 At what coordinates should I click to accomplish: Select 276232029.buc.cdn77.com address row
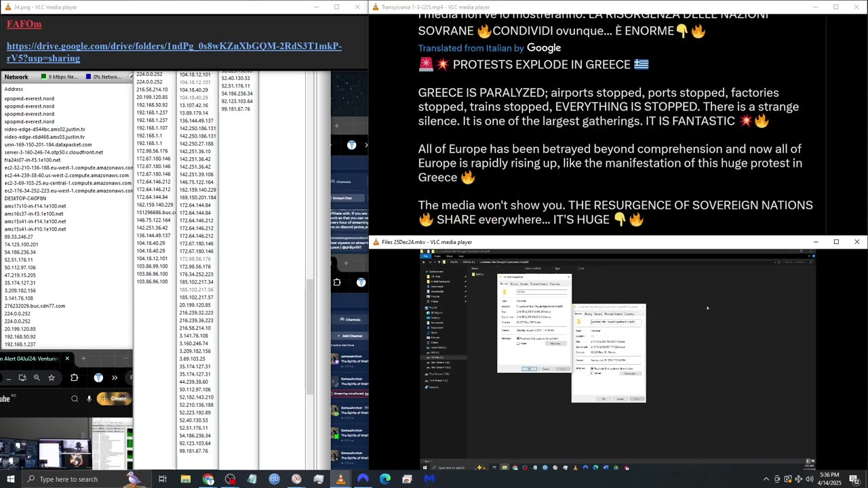pos(35,306)
